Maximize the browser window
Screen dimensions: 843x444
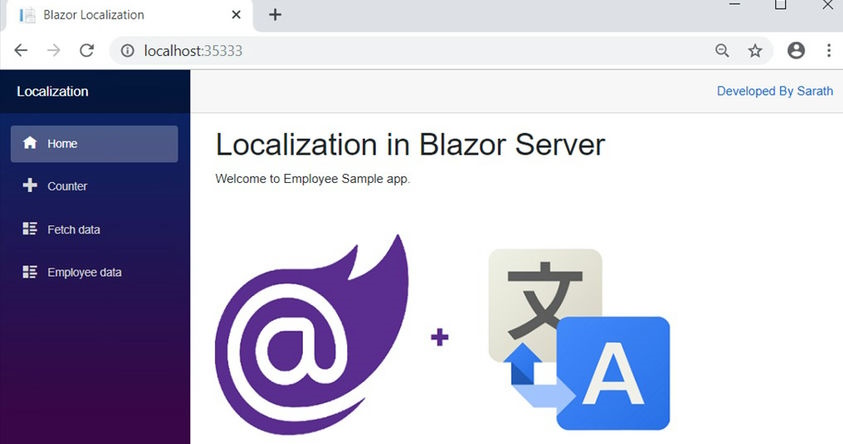click(x=781, y=4)
